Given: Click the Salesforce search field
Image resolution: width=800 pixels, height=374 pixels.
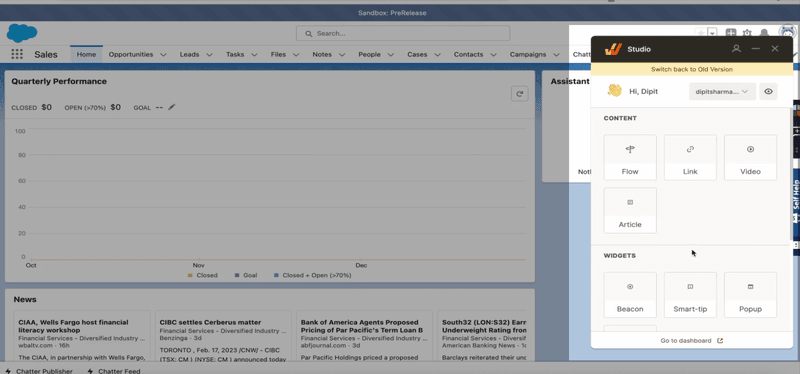Looking at the screenshot, I should [x=403, y=33].
